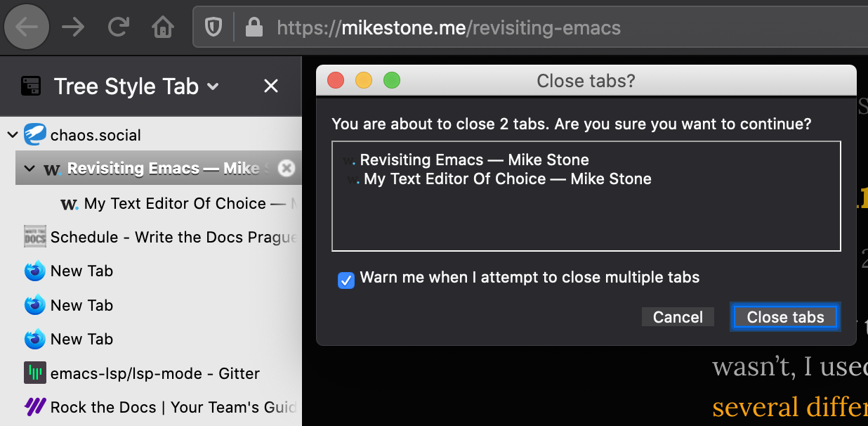Go back with the browser back arrow
The image size is (868, 426).
point(27,27)
